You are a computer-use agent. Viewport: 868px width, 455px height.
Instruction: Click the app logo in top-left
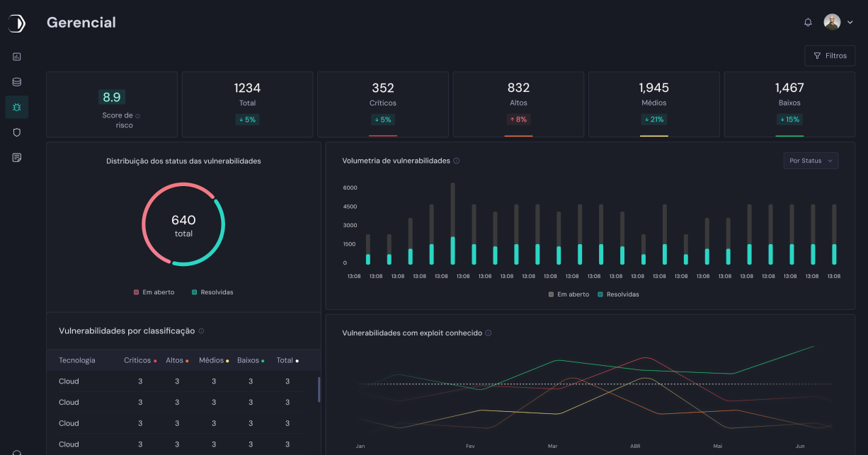pos(16,23)
